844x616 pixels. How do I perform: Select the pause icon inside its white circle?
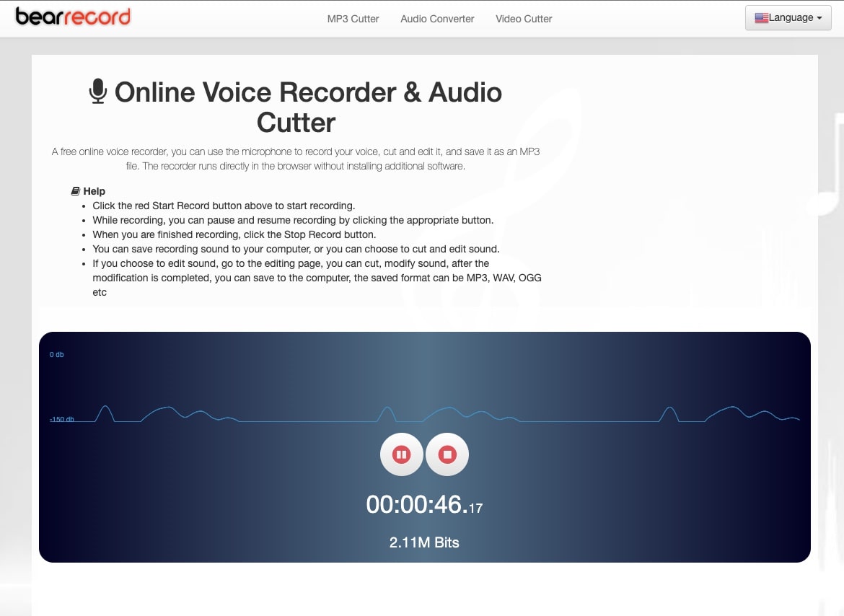tap(402, 454)
